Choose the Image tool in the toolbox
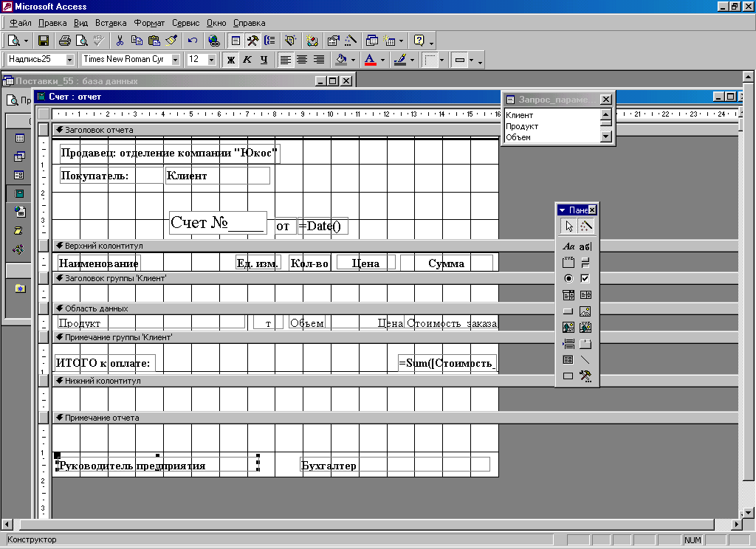 click(585, 311)
